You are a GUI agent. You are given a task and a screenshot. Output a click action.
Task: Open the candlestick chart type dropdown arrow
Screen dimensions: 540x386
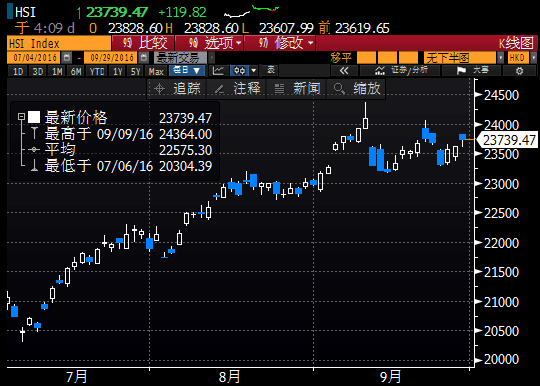[254, 71]
